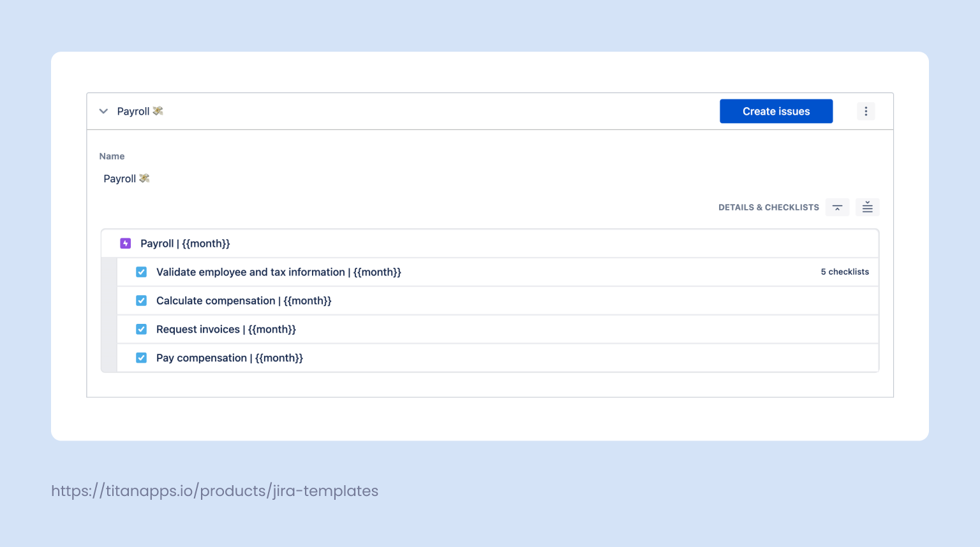This screenshot has height=547, width=980.
Task: Click the task type icon for Pay compensation row
Action: coord(141,358)
